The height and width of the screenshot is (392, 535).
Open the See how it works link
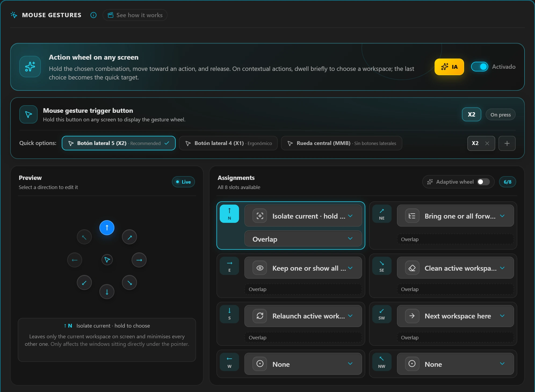click(x=135, y=15)
